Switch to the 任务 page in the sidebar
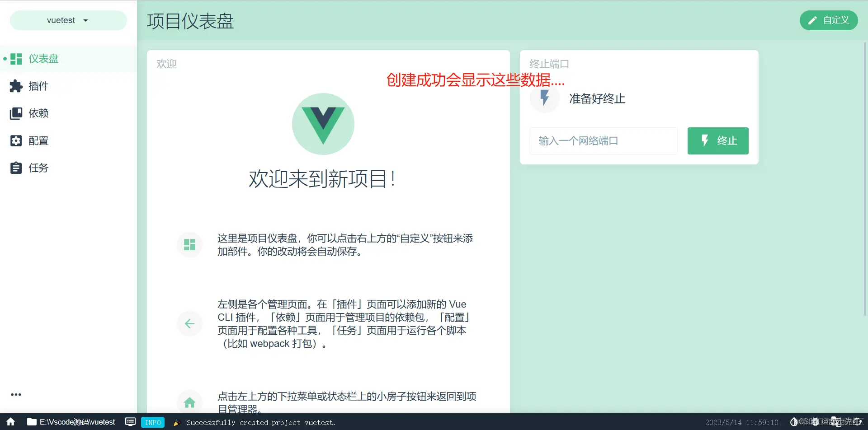Screen dimensions: 868x430 [x=38, y=168]
